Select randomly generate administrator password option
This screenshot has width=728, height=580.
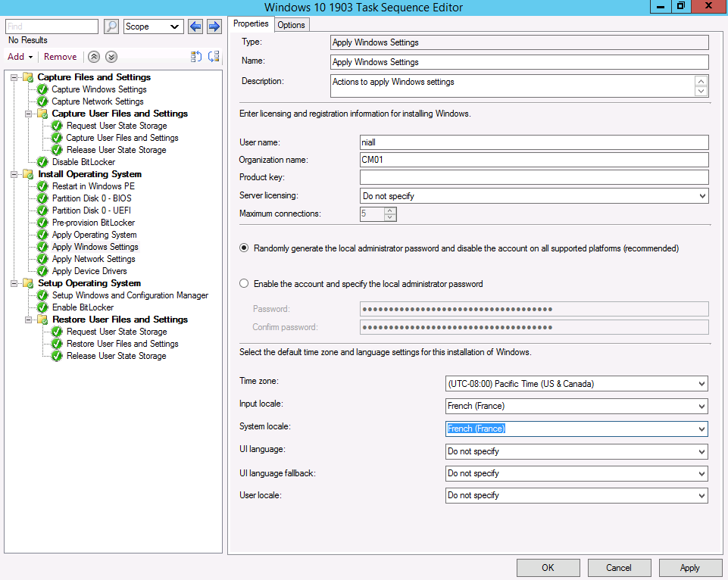point(244,248)
